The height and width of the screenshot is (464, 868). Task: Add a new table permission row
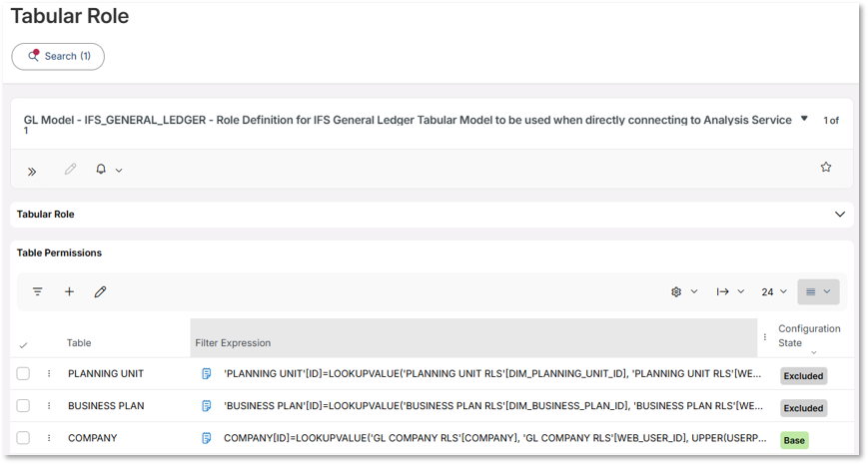69,291
